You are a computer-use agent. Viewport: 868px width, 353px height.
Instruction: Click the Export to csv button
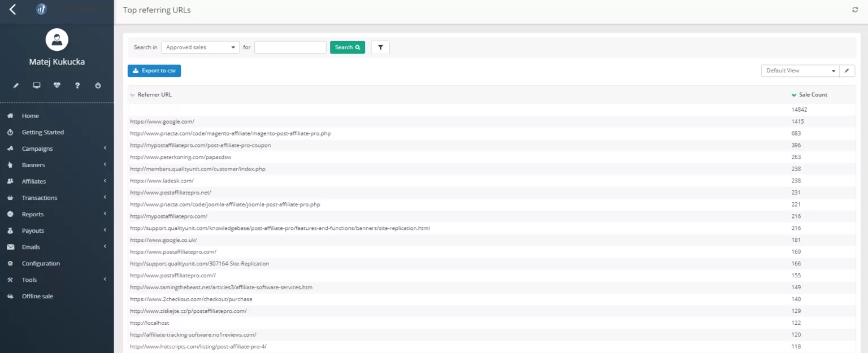point(154,71)
